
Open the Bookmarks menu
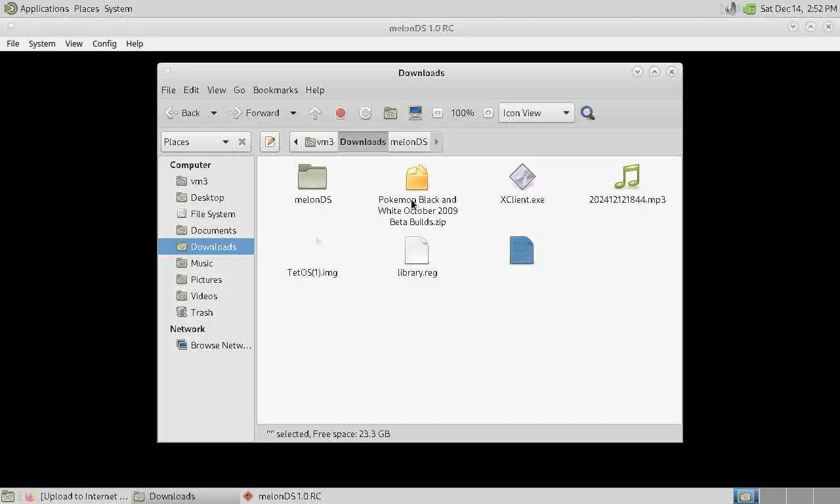pos(276,90)
